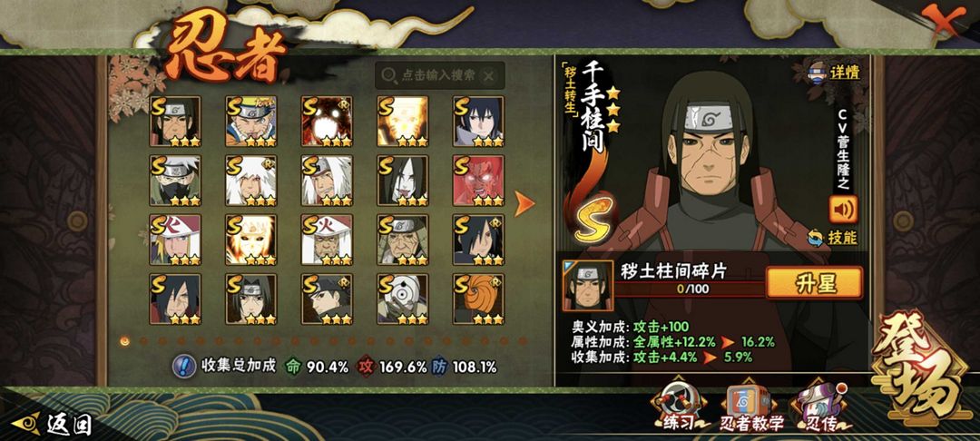Image resolution: width=980 pixels, height=441 pixels.
Task: Select the masked Kakashi ninja portrait
Action: pyautogui.click(x=175, y=181)
